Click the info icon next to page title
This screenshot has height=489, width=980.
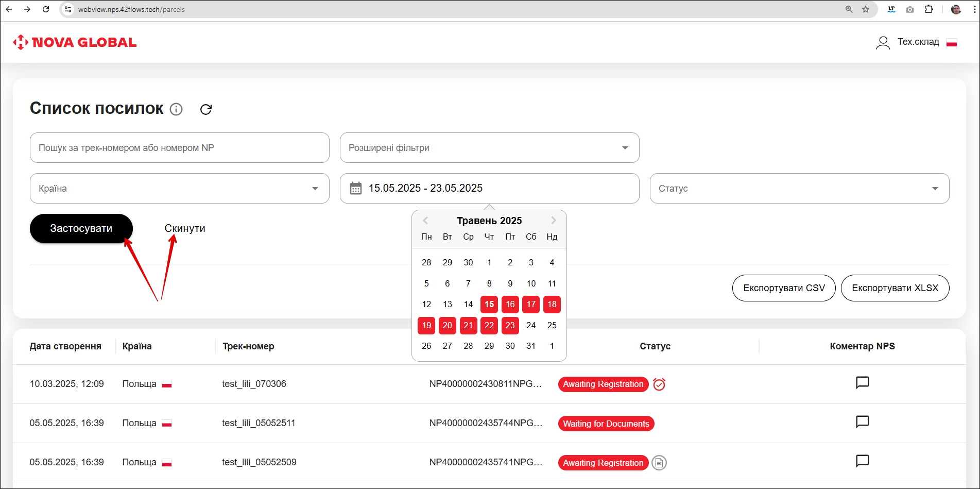[176, 109]
